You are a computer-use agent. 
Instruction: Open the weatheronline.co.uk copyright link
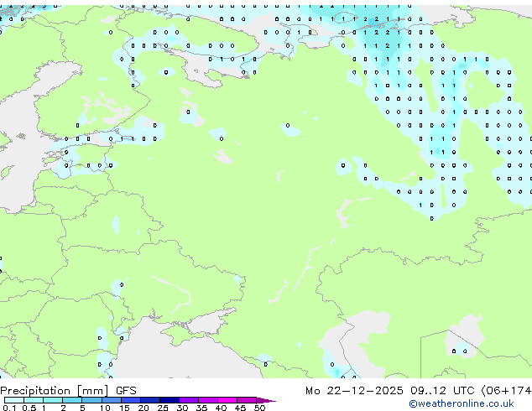[x=462, y=403]
